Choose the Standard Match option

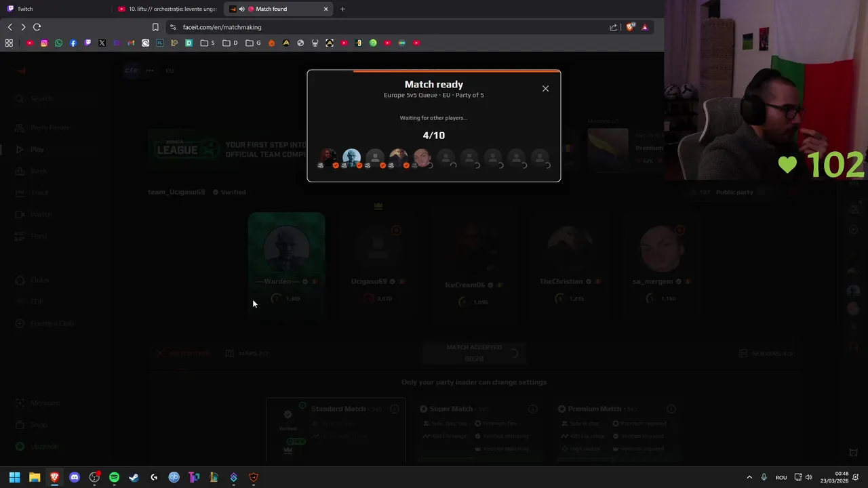pyautogui.click(x=336, y=430)
